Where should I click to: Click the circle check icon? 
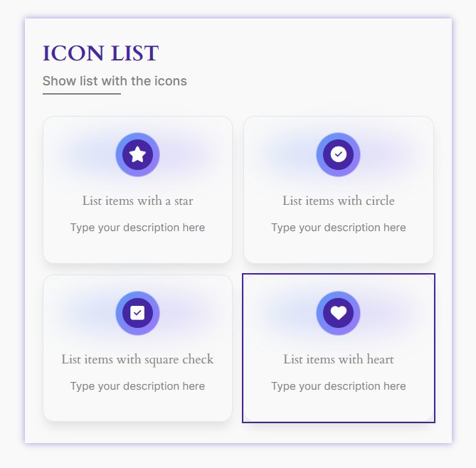339,154
